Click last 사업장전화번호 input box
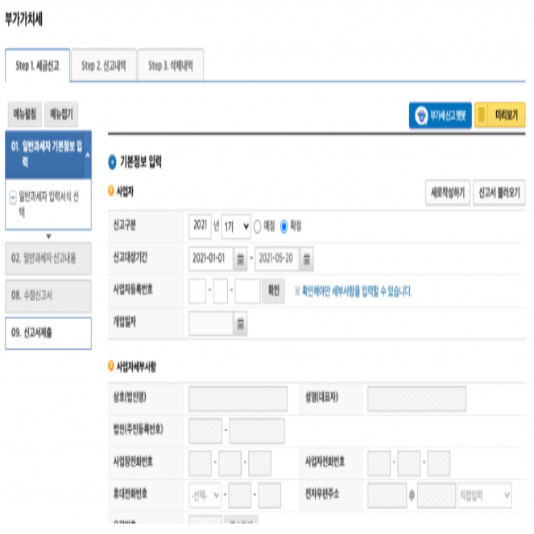 pos(260,463)
